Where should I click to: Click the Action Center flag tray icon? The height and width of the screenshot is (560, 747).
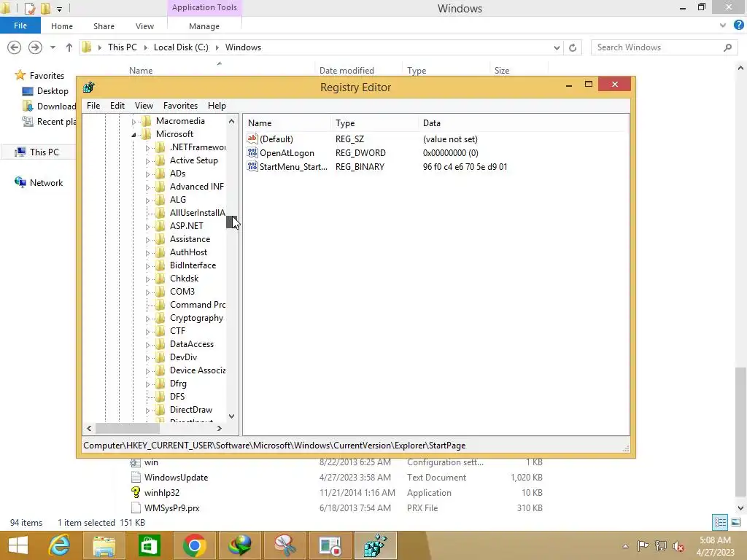[x=643, y=545]
